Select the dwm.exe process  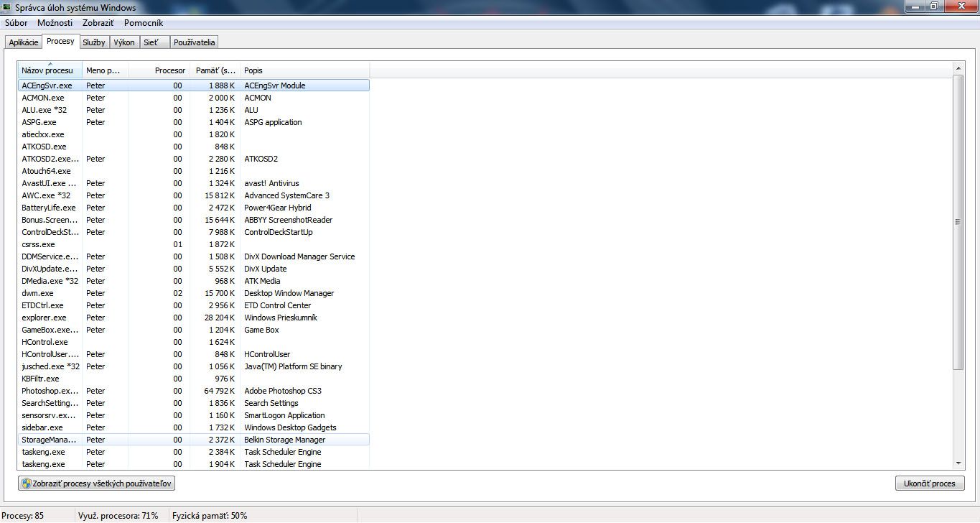coord(194,293)
